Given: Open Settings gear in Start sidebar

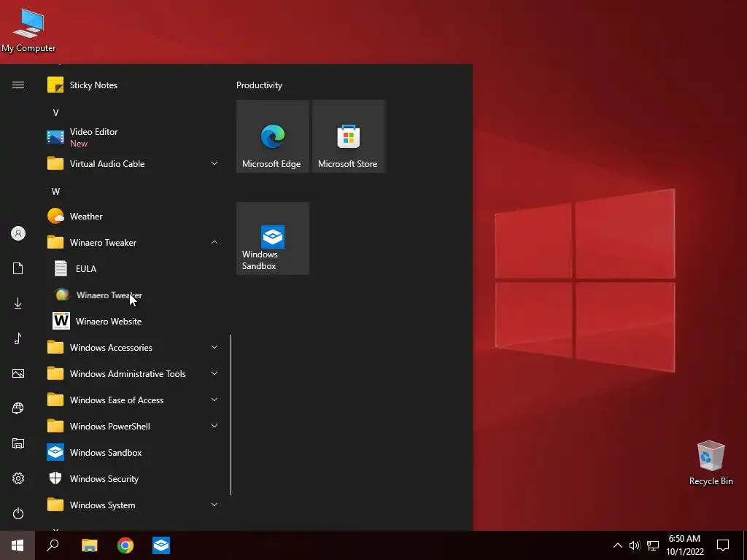Looking at the screenshot, I should tap(18, 478).
